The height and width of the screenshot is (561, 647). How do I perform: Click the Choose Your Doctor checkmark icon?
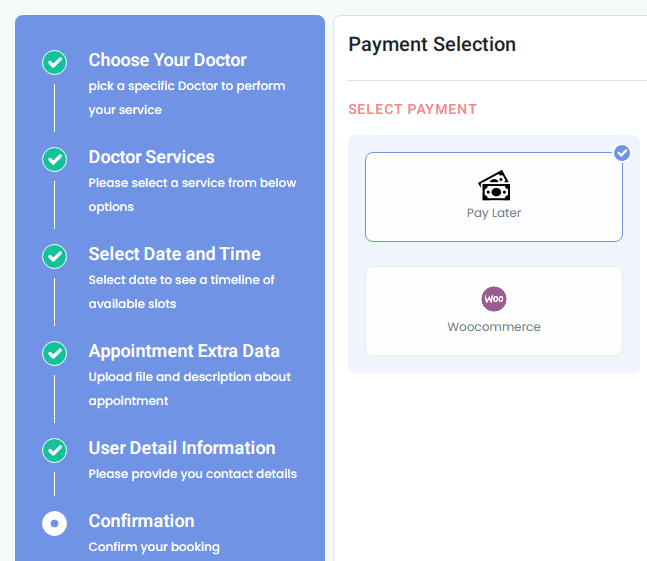pyautogui.click(x=54, y=62)
